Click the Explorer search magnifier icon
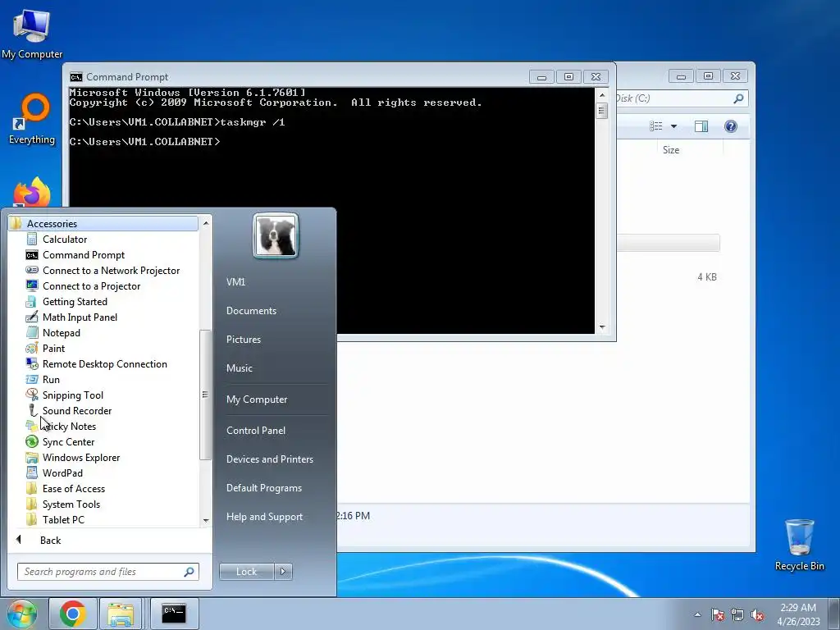The height and width of the screenshot is (630, 840). (x=739, y=98)
